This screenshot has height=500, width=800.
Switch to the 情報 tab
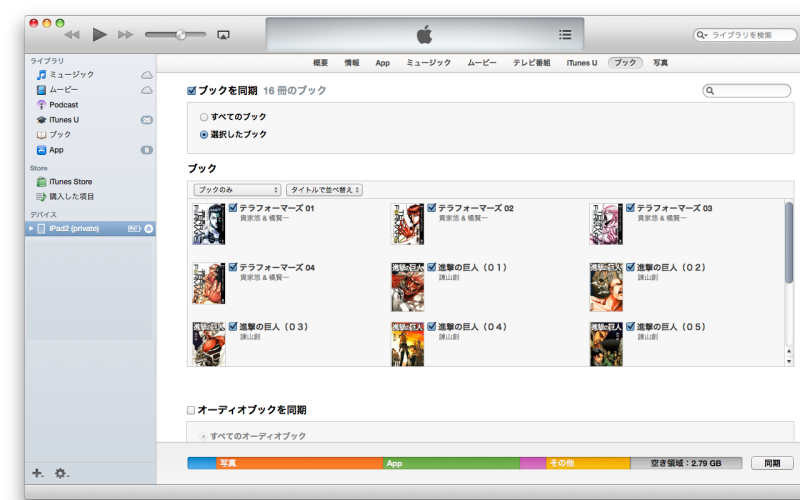352,63
